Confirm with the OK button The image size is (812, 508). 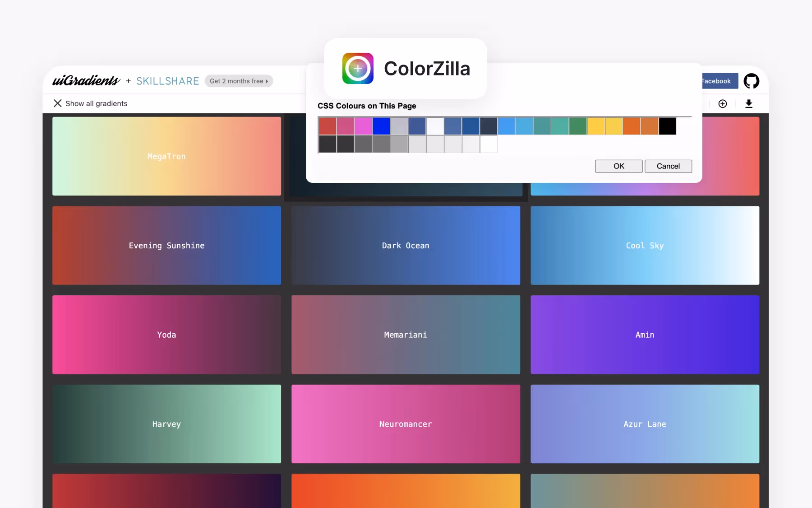click(618, 166)
